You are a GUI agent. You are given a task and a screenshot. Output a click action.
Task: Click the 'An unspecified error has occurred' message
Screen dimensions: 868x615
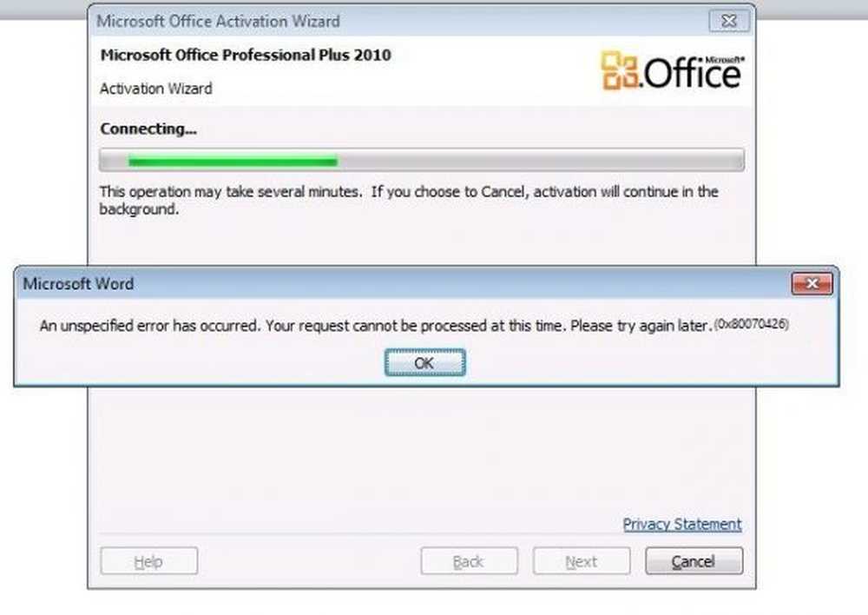click(x=375, y=326)
